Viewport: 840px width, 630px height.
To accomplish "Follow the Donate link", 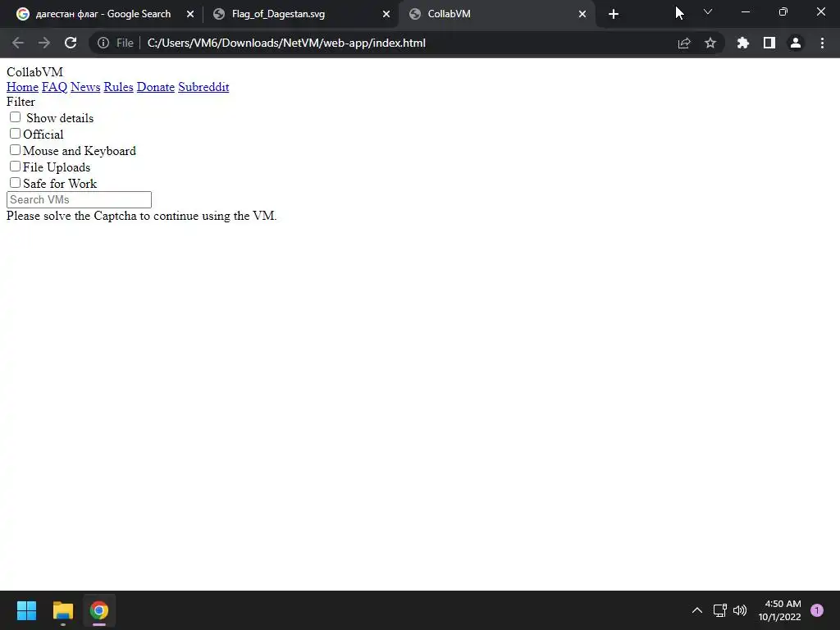I will pos(155,87).
